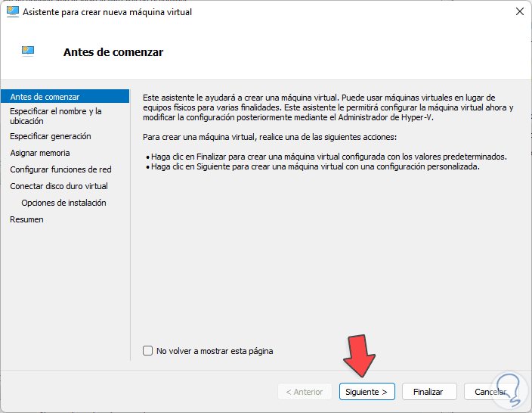
Task: Close the wizard window
Action: coord(519,11)
